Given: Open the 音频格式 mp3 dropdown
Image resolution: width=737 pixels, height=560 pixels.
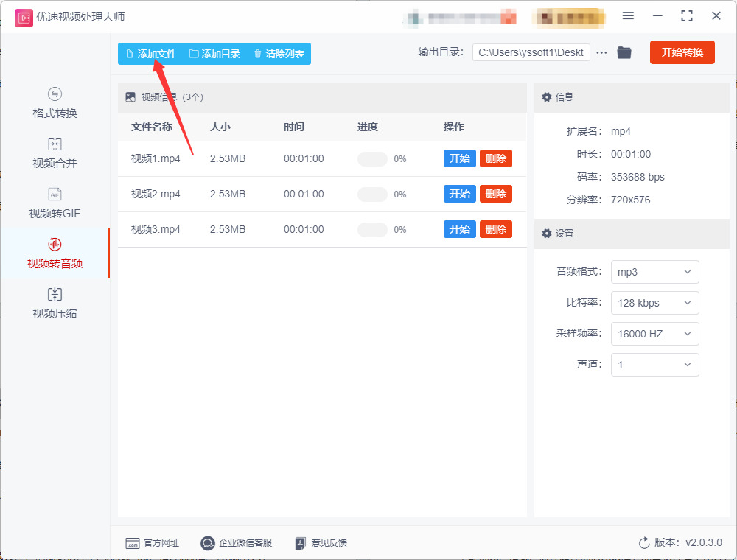Looking at the screenshot, I should [x=654, y=272].
